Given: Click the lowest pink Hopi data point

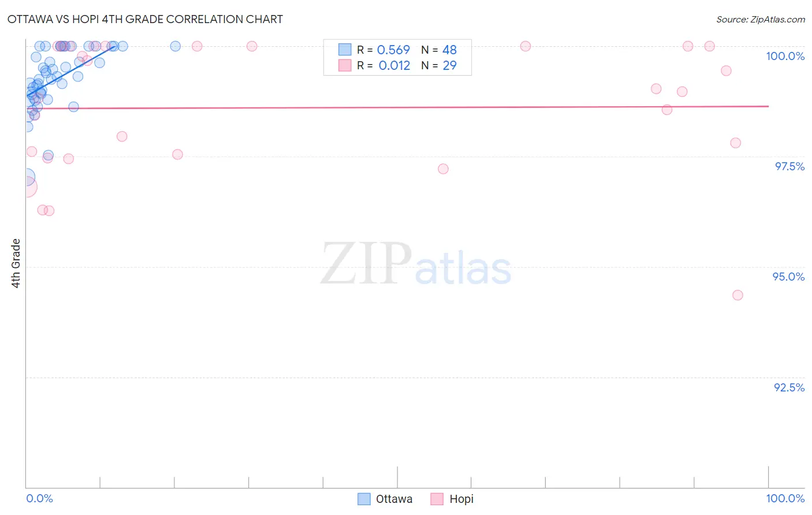Looking at the screenshot, I should pyautogui.click(x=737, y=295).
